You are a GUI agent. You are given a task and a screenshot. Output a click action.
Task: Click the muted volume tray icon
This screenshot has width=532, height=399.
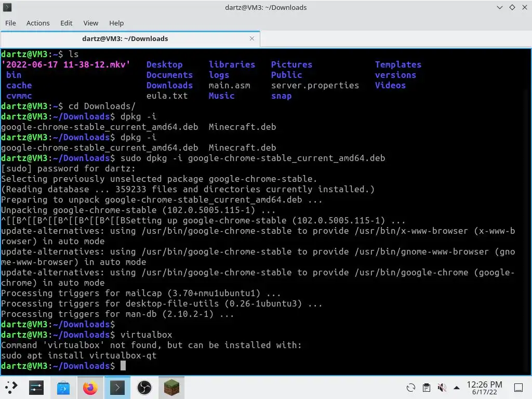pyautogui.click(x=442, y=388)
